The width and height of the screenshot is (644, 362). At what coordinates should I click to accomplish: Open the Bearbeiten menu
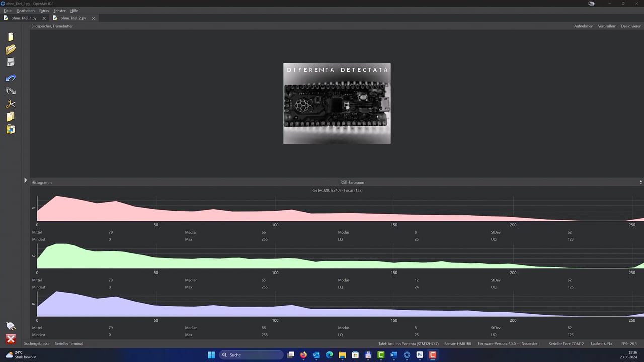pos(26,11)
